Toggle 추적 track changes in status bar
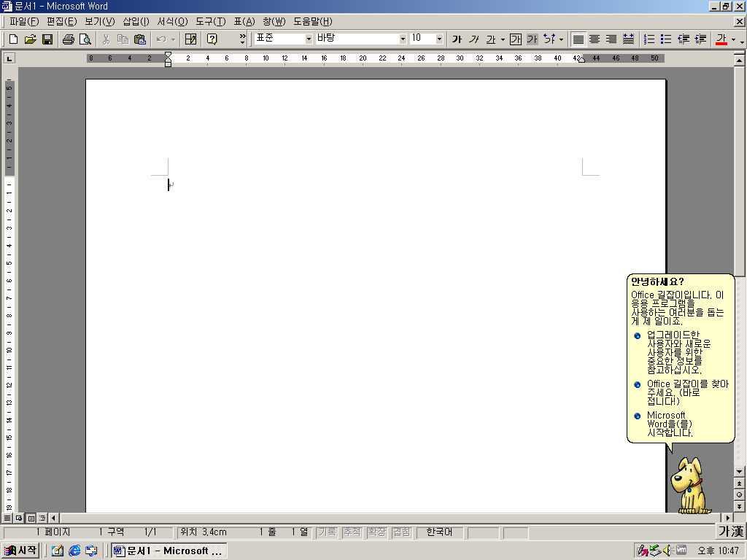 coord(352,532)
